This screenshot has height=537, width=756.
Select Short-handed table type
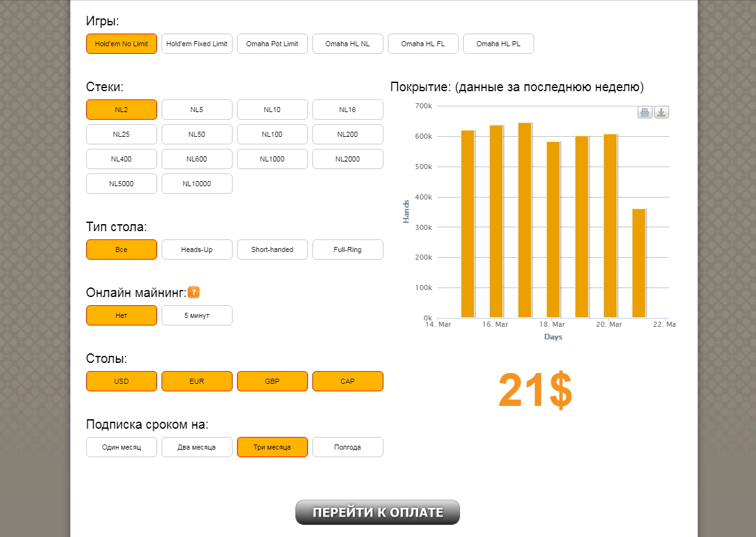[x=272, y=250]
